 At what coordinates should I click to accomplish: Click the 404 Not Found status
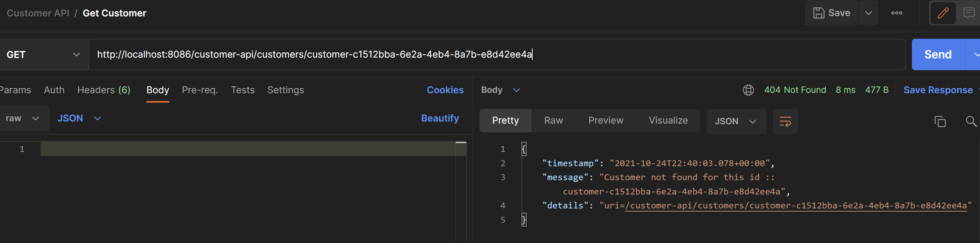coord(795,90)
